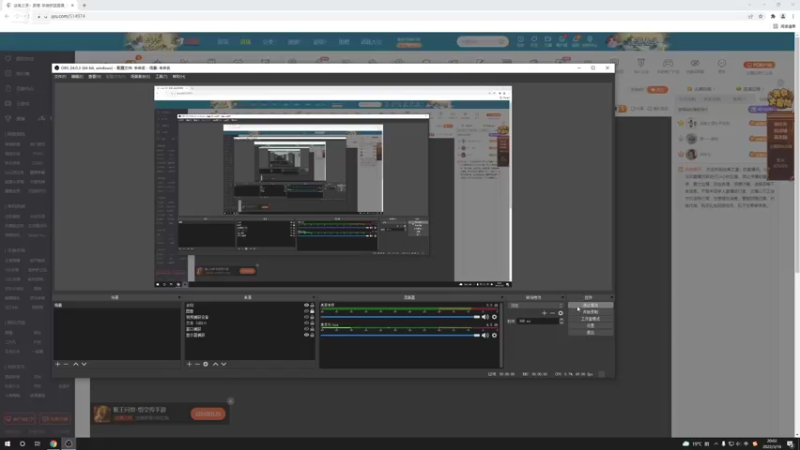Click the 退出 exit button in controls
800x450 pixels.
coord(590,333)
